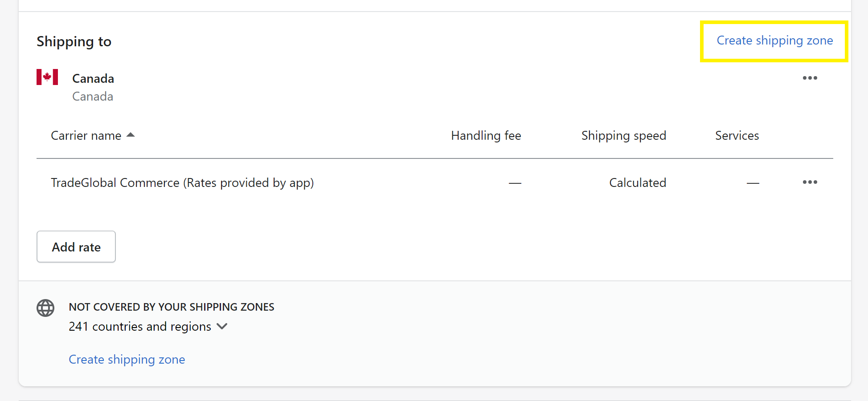Click the Services column header
This screenshot has width=868, height=401.
[737, 136]
